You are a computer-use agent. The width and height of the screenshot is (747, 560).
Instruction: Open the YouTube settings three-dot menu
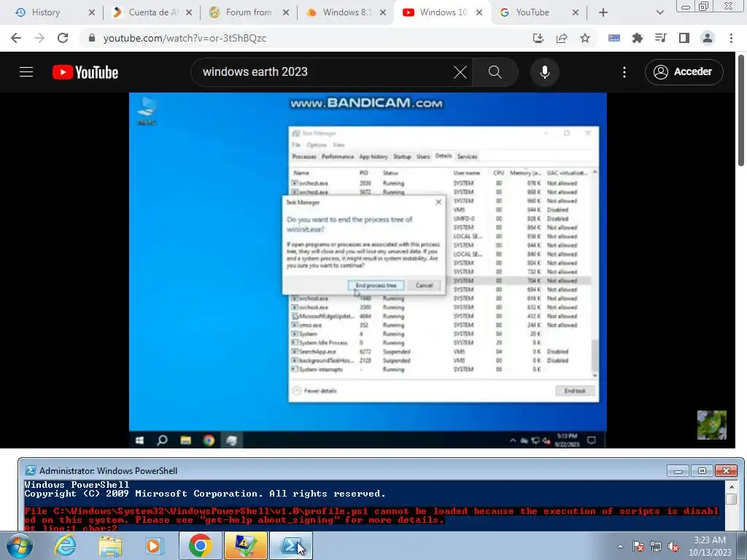tap(624, 72)
